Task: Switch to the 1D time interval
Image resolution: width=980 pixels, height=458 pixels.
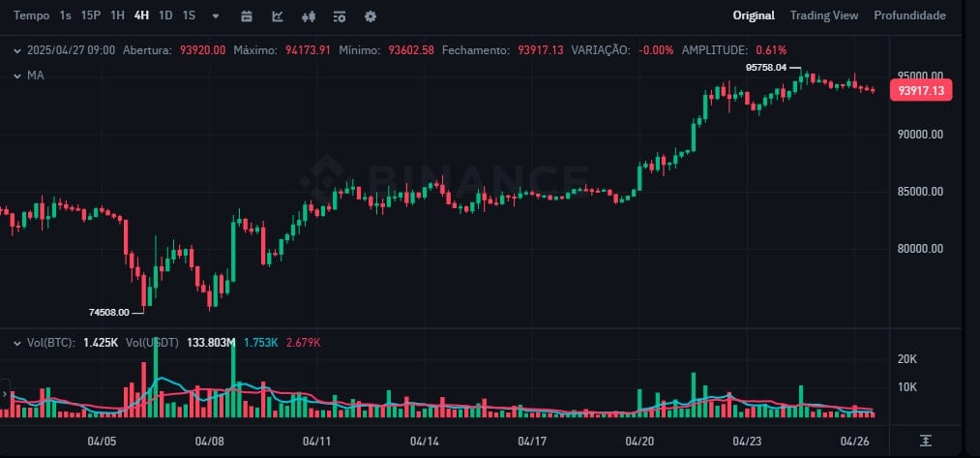Action: (x=165, y=15)
